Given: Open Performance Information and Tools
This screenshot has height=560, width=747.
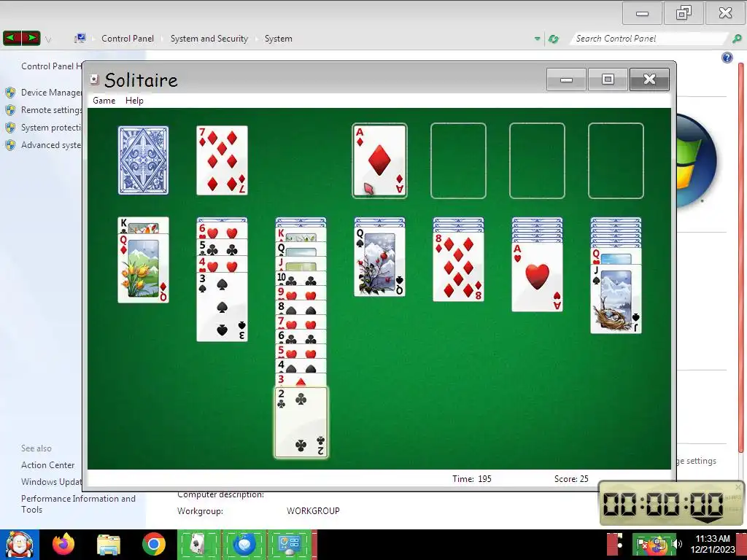Looking at the screenshot, I should tap(78, 504).
